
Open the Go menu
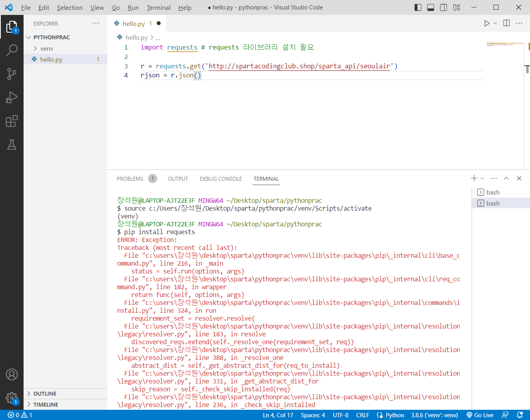[x=116, y=7]
